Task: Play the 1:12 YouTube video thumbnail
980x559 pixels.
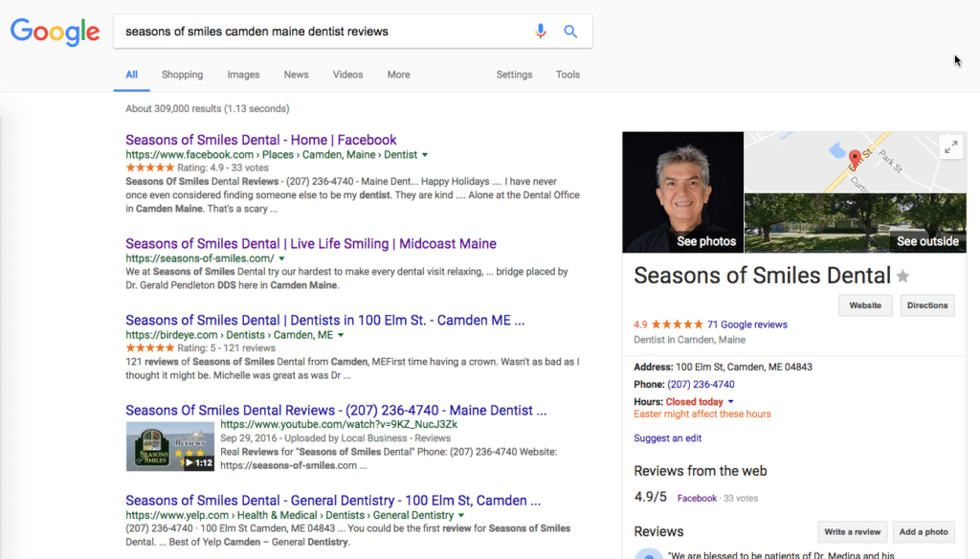Action: (x=170, y=446)
